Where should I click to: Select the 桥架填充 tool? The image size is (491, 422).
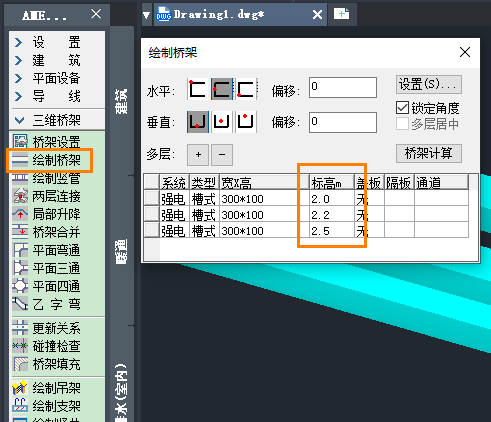(x=47, y=364)
